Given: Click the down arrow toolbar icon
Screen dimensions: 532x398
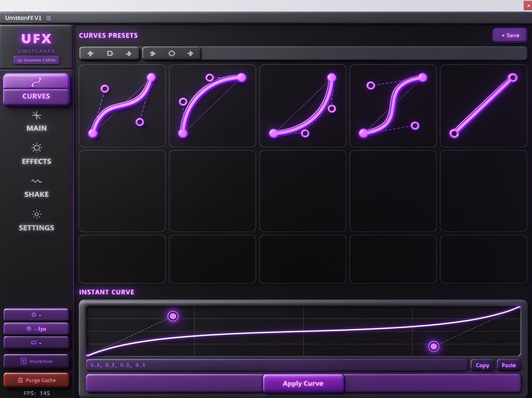Looking at the screenshot, I should 129,54.
